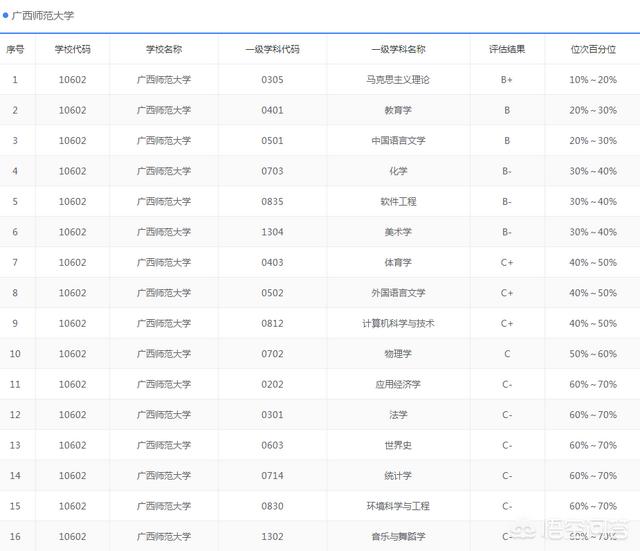Click subject code 0301
The width and height of the screenshot is (640, 551).
point(272,415)
